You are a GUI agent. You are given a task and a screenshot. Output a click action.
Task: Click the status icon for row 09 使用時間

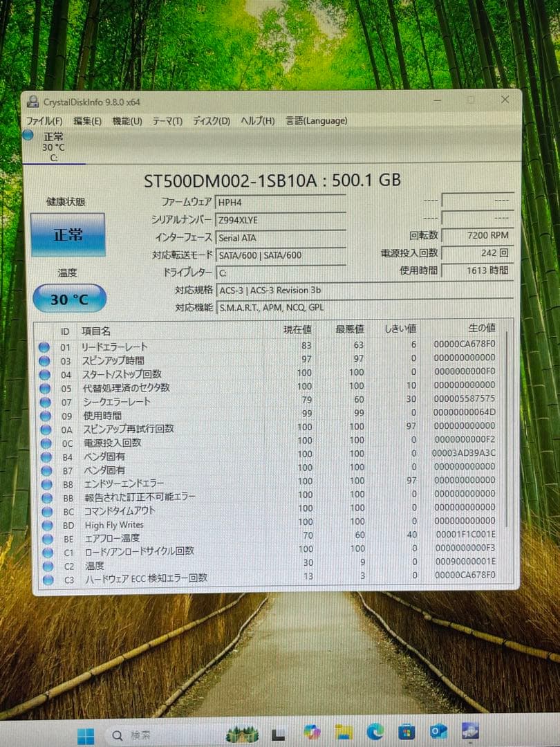pyautogui.click(x=45, y=416)
